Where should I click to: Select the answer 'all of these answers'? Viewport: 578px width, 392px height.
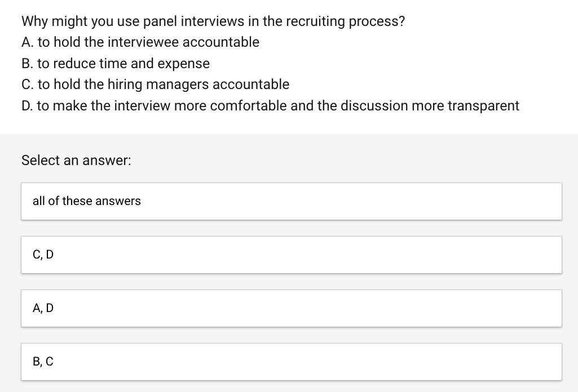pos(292,201)
